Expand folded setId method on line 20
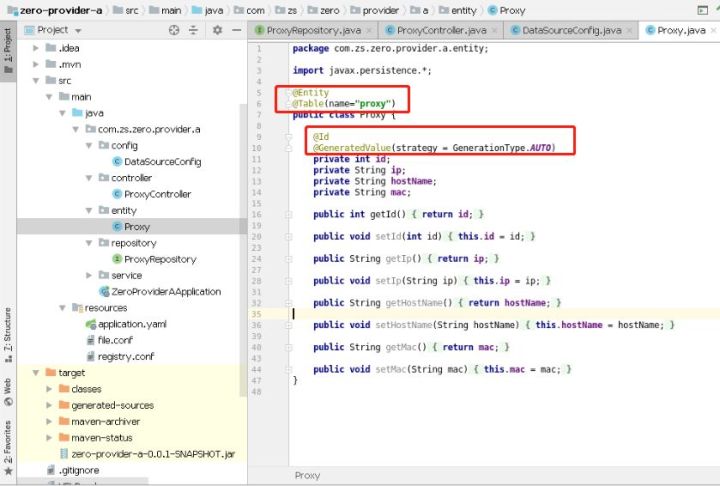 pos(288,237)
